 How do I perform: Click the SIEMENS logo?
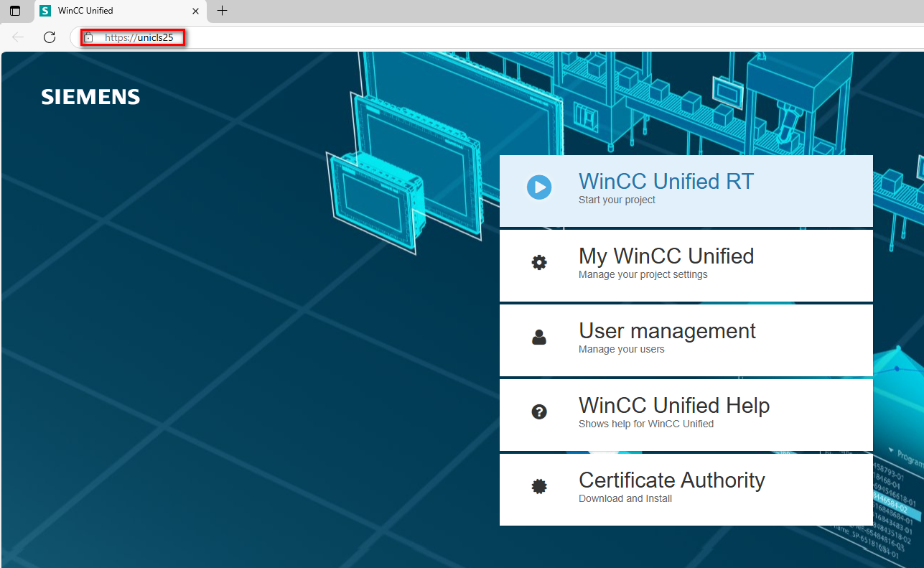point(90,98)
